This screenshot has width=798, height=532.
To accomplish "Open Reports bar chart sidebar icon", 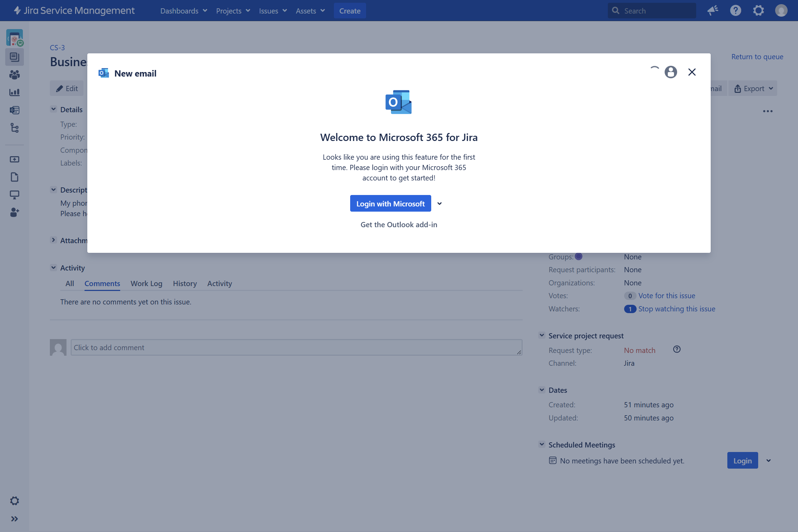I will (14, 92).
